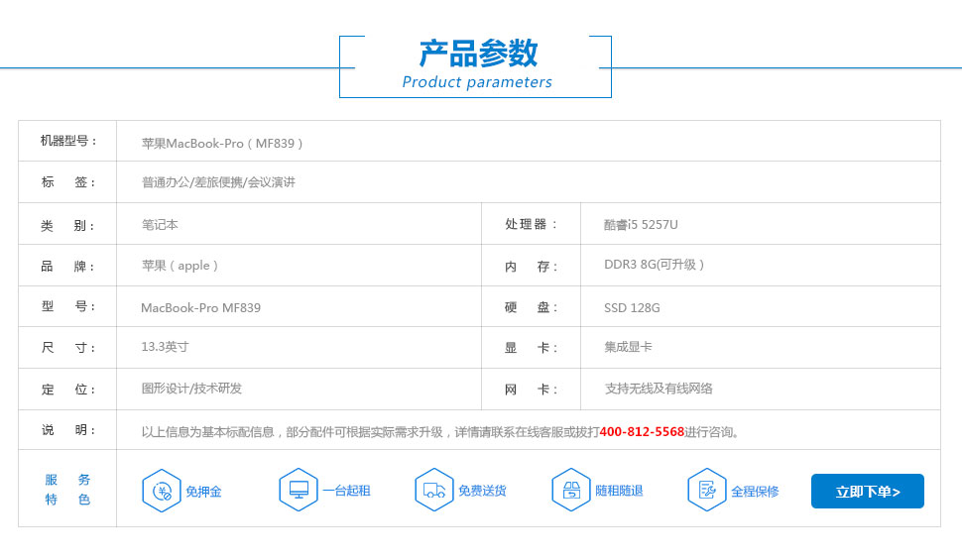Click the 一台起租 monitor icon

click(x=299, y=490)
